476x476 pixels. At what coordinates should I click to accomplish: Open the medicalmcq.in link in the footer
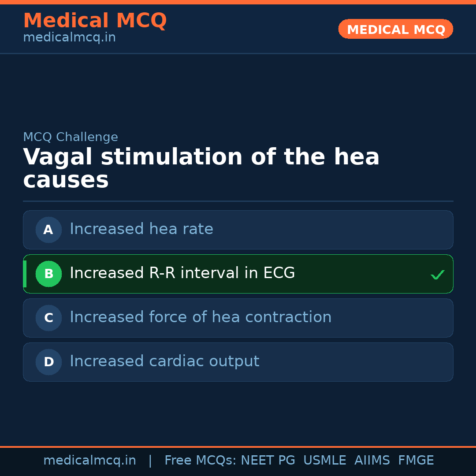point(89,461)
